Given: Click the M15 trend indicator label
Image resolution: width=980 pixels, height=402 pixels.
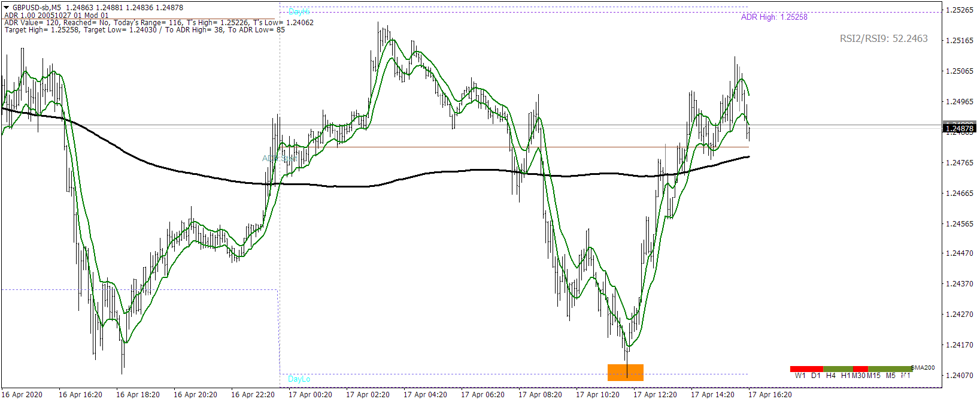Looking at the screenshot, I should point(874,376).
